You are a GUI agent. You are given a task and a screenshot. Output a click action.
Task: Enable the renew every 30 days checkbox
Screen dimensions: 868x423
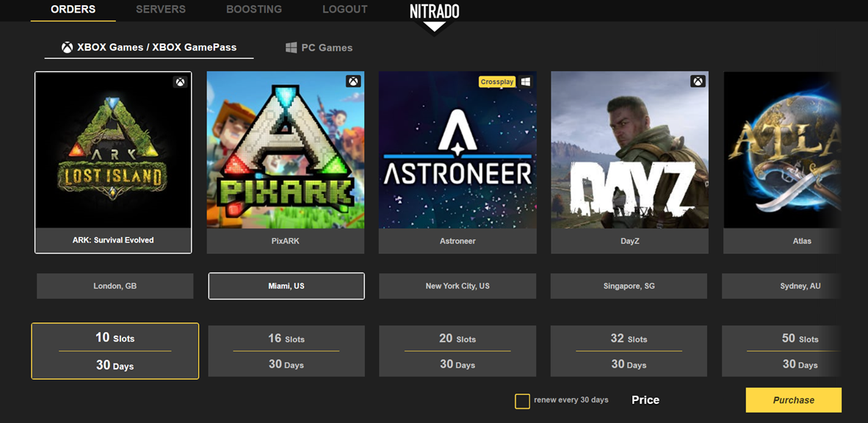522,401
